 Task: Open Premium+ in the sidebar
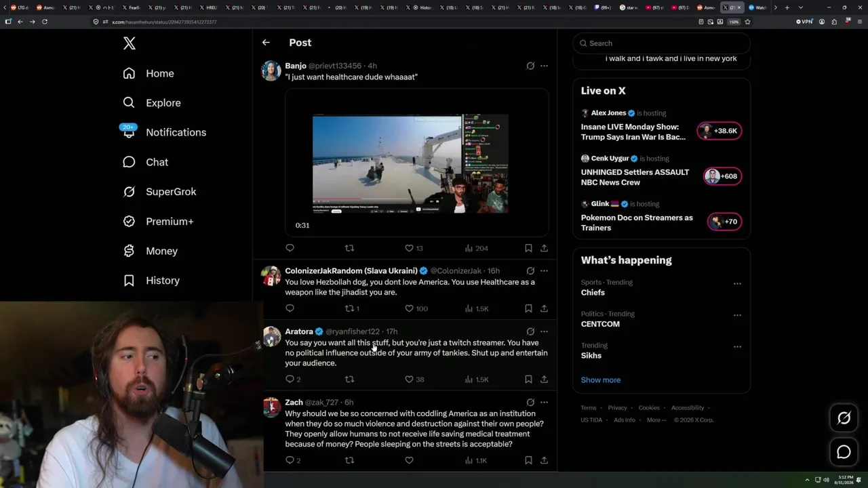pos(159,222)
